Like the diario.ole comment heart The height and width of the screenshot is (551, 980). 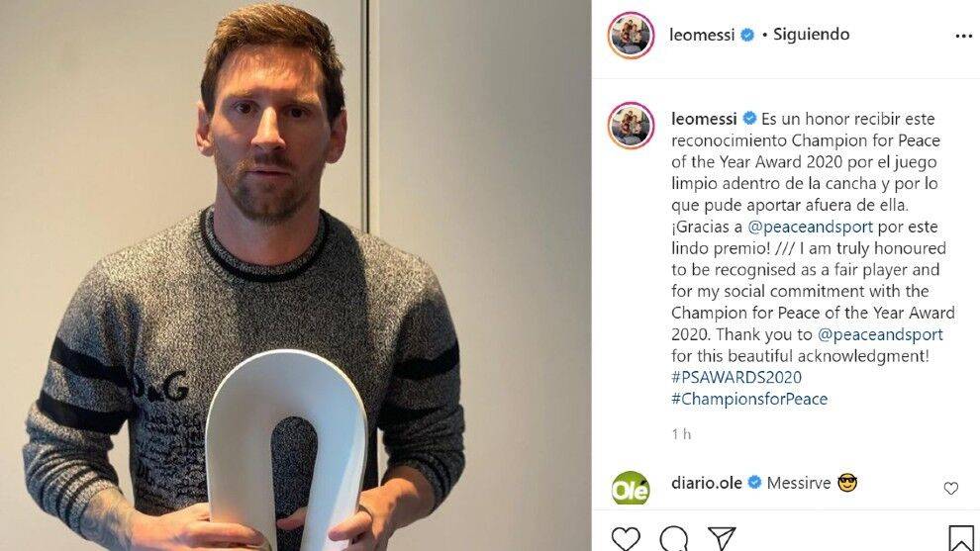(x=950, y=489)
